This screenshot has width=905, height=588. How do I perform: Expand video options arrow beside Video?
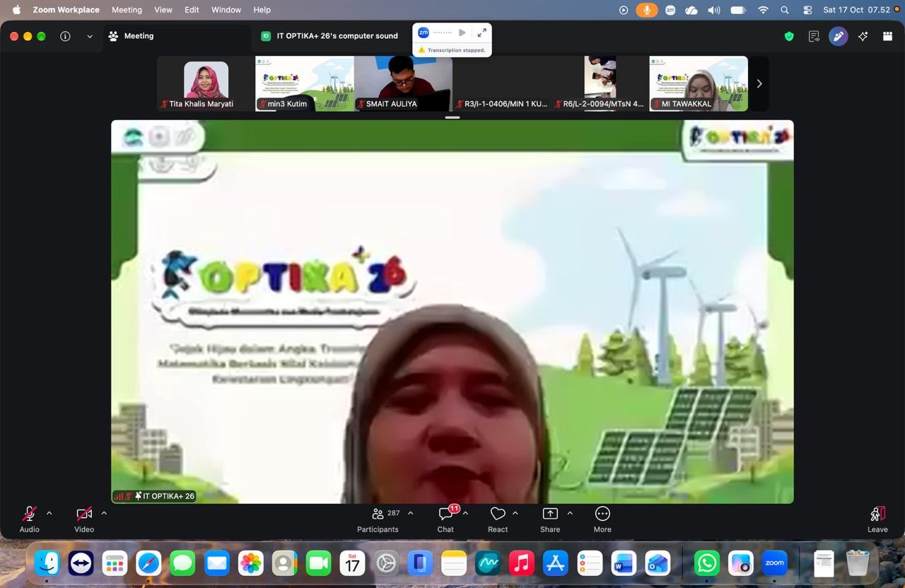tap(104, 513)
